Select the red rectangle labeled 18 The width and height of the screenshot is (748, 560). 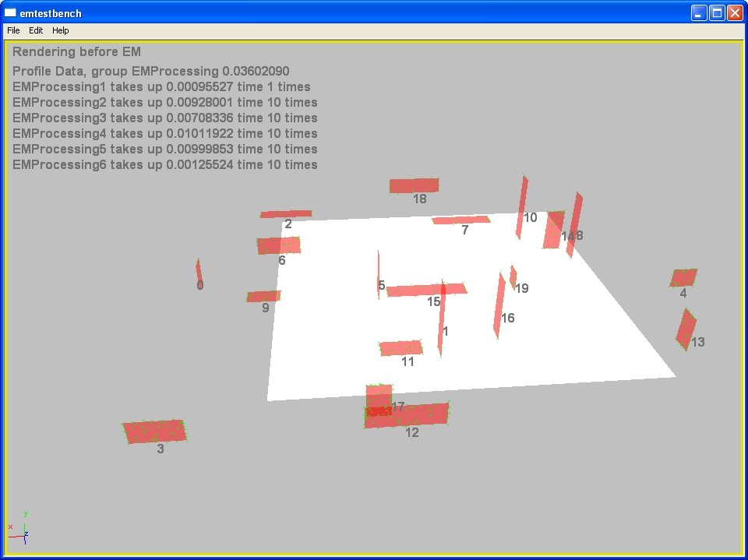414,185
